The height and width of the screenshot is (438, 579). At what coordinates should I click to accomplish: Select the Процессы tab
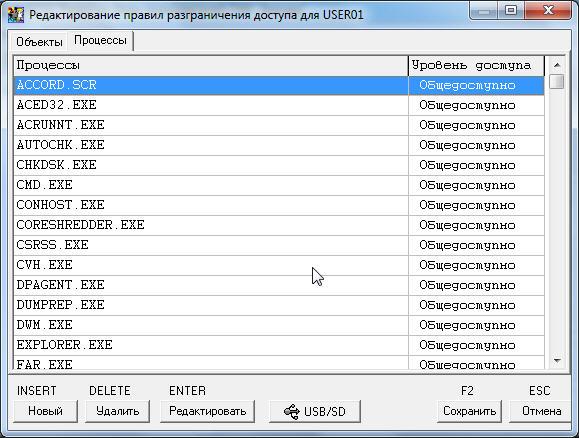click(100, 40)
